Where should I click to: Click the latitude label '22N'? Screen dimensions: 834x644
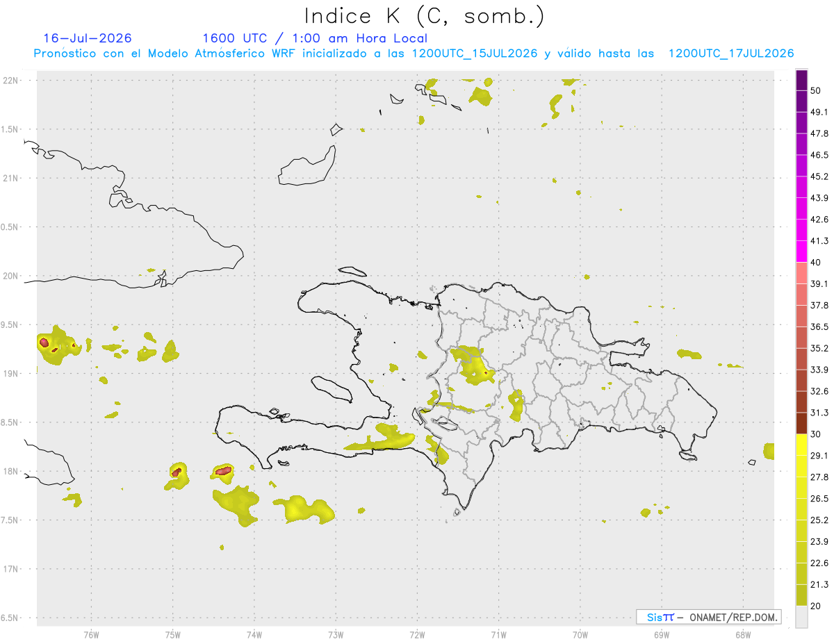click(10, 80)
